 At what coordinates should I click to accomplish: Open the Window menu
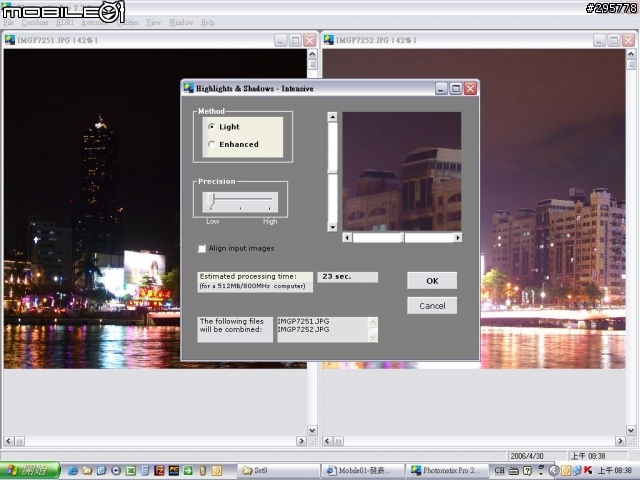coord(181,22)
